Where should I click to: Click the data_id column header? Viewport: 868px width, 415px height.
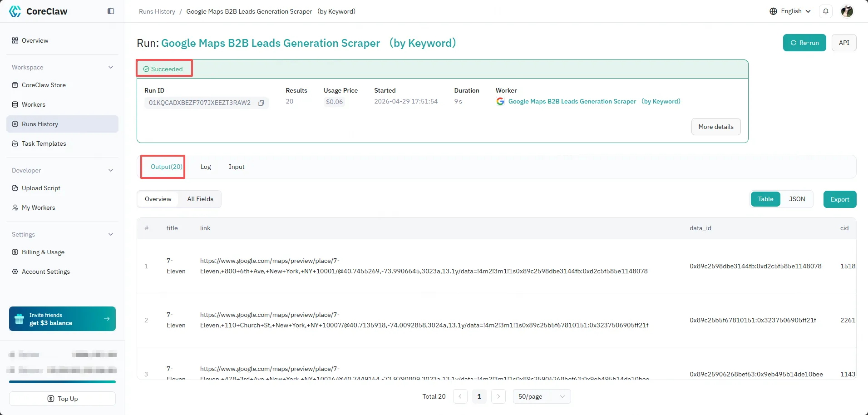[x=700, y=228]
